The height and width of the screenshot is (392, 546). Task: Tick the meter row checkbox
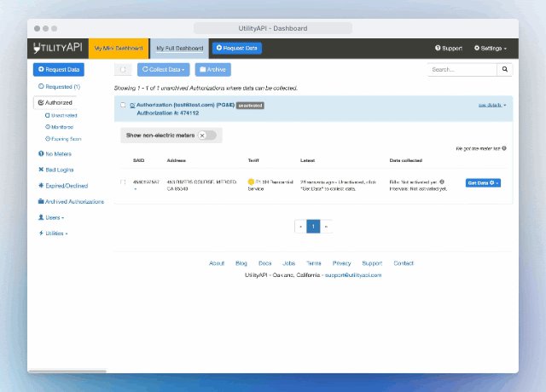[123, 182]
